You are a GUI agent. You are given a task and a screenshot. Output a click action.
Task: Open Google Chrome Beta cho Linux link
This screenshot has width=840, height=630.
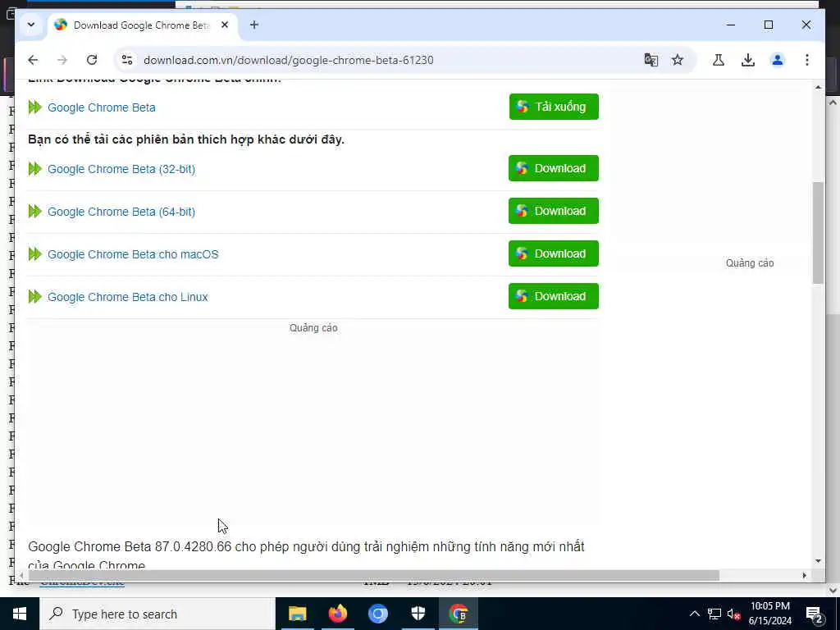127,297
